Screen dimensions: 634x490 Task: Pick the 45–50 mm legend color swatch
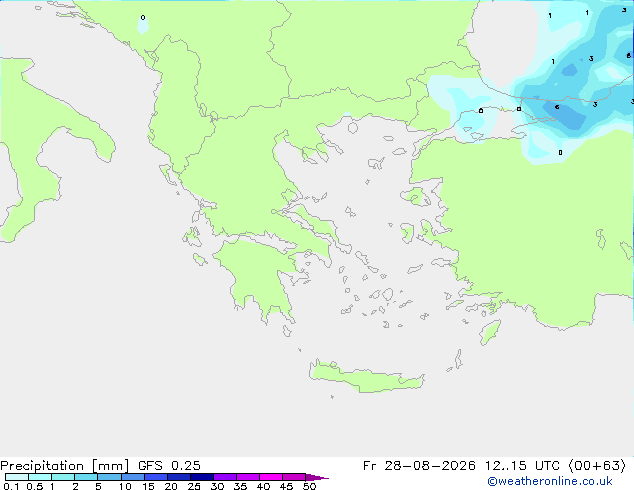tap(294, 477)
